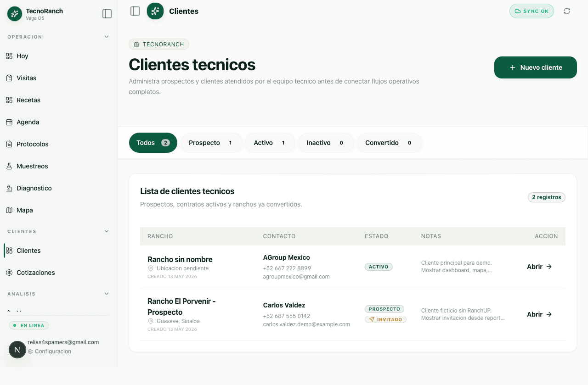This screenshot has width=588, height=385.
Task: Click the clipboard icon in the TECNORANCH tag
Action: [136, 45]
